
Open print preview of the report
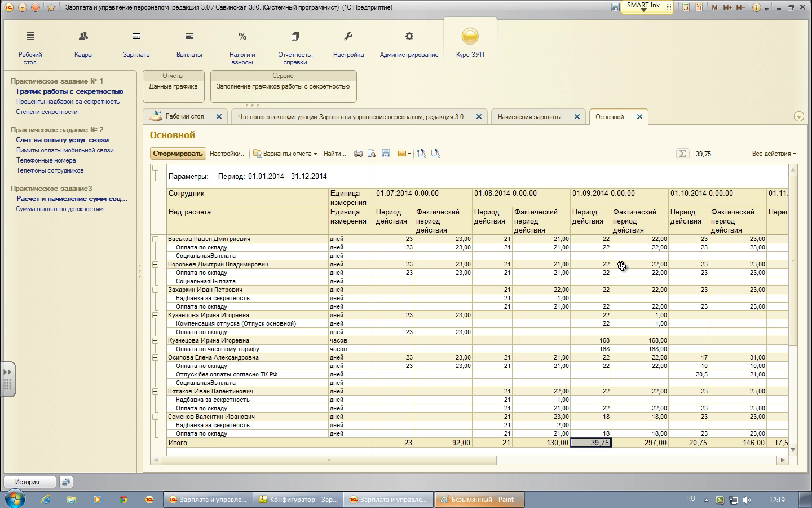point(372,154)
